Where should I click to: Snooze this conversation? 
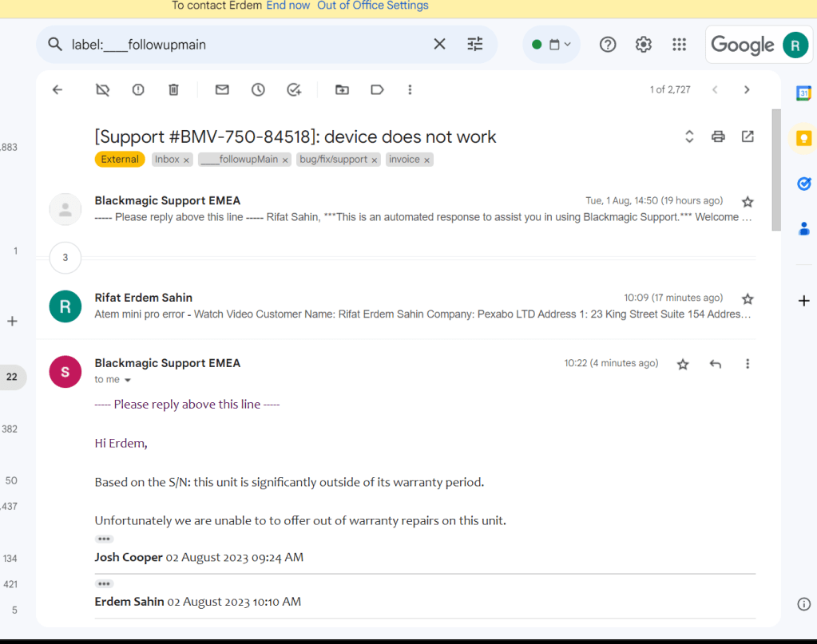tap(258, 89)
